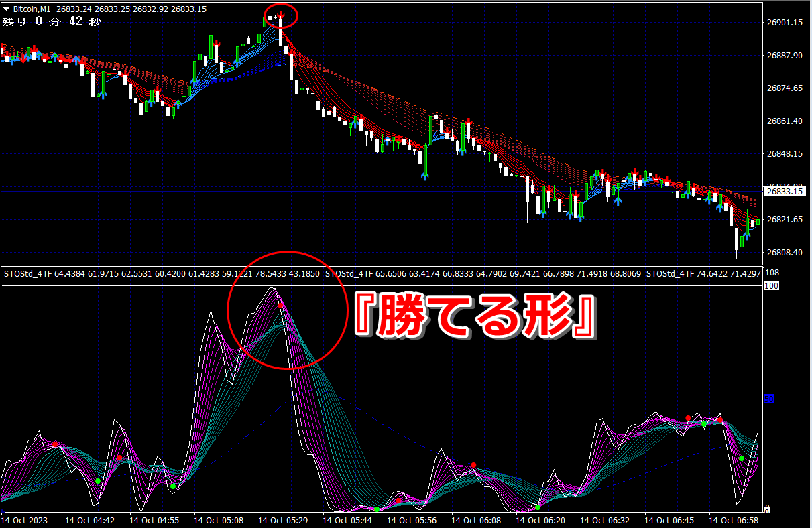Screen dimensions: 812x528
Task: Select the green dot on stochastic floor near 05:44
Action: tap(377, 509)
